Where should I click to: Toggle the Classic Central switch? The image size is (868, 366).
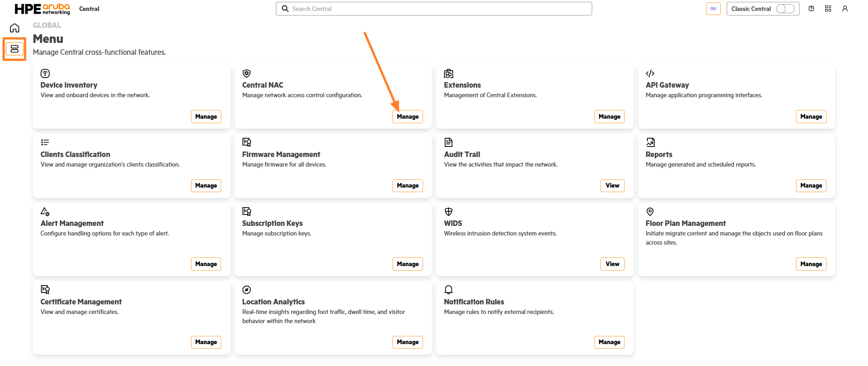point(785,9)
